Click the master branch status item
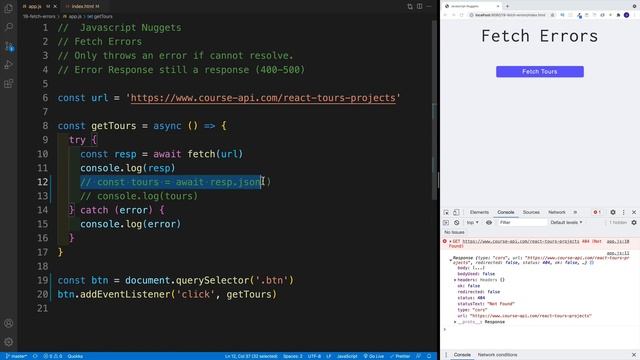 pyautogui.click(x=16, y=356)
